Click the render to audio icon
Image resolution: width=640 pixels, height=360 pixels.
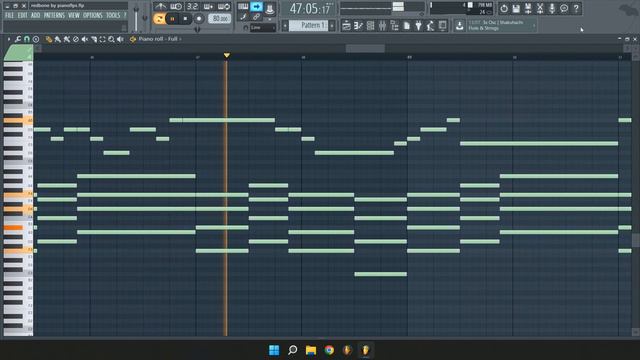pyautogui.click(x=528, y=9)
